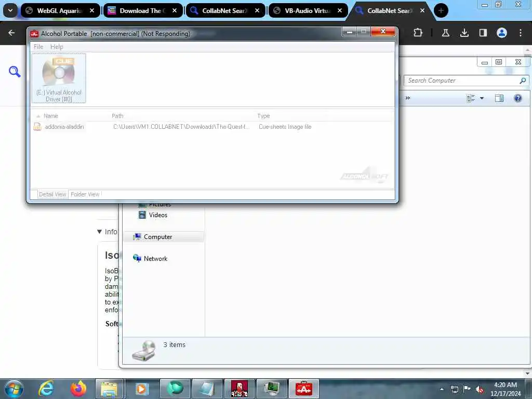
Task: Open Windows Media Player taskbar icon
Action: pos(142,389)
